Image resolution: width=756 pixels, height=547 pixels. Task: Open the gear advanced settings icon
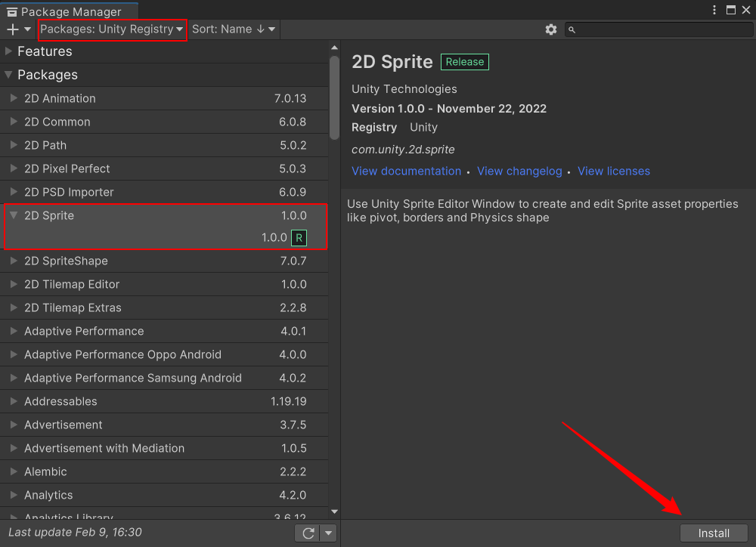pyautogui.click(x=550, y=29)
